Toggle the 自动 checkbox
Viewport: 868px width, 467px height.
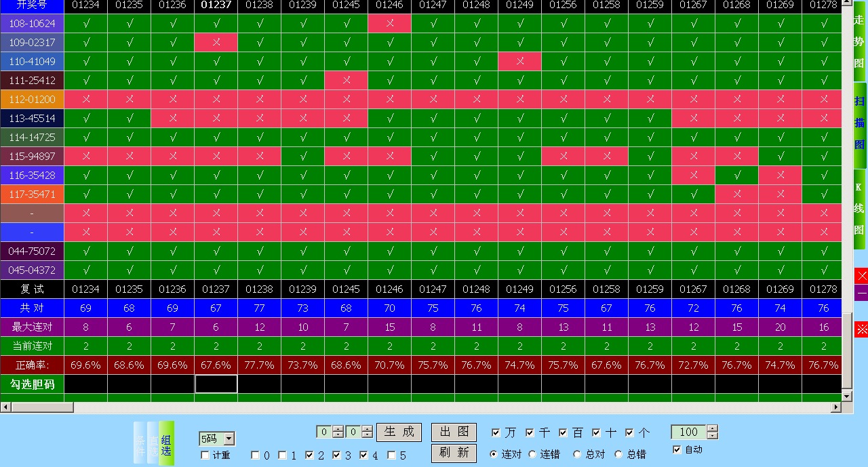coord(677,449)
